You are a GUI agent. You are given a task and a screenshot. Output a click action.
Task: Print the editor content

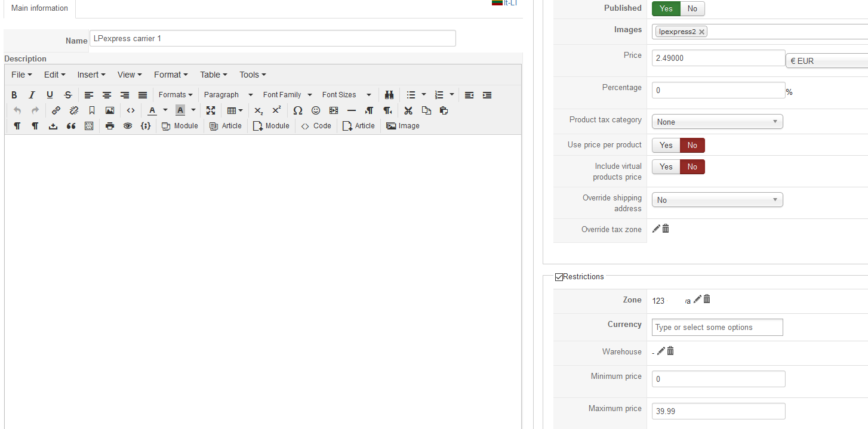point(110,126)
